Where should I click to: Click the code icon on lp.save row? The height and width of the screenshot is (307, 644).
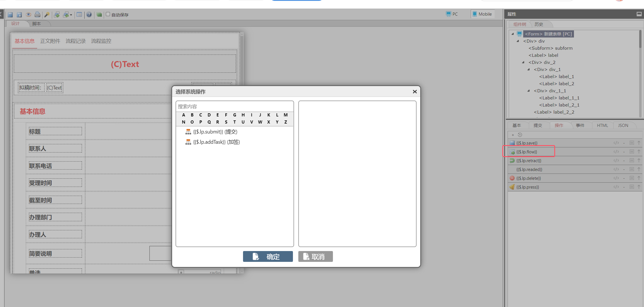click(616, 143)
